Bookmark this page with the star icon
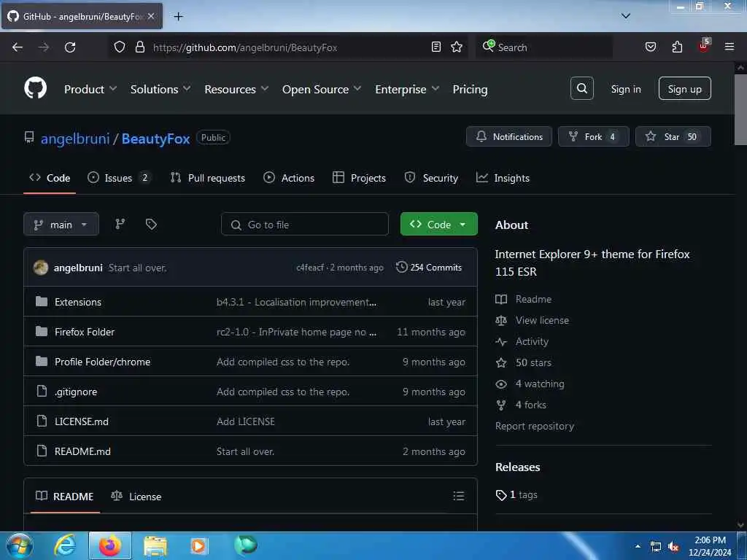 click(x=457, y=47)
